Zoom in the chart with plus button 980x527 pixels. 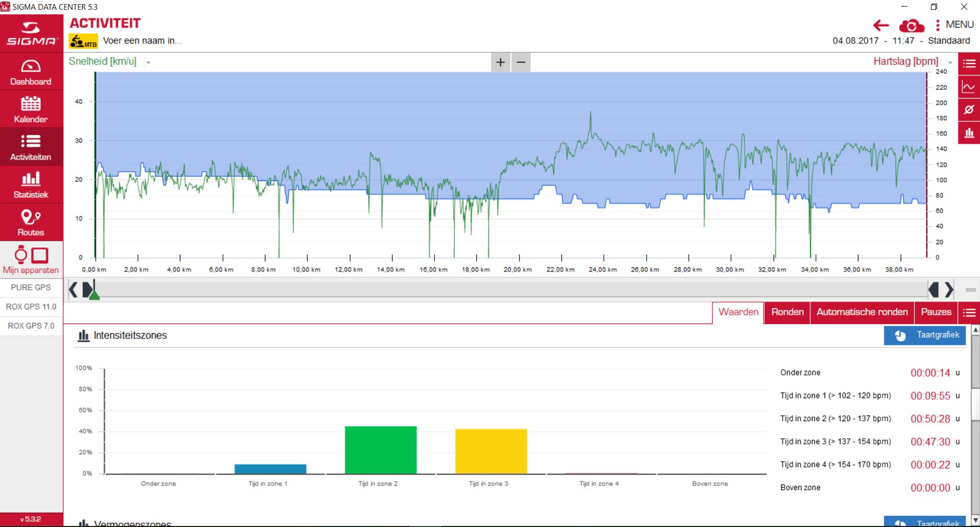tap(500, 62)
